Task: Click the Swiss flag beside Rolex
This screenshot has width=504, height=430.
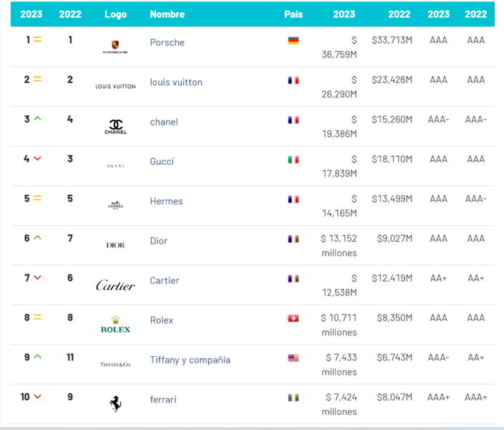Action: click(293, 319)
